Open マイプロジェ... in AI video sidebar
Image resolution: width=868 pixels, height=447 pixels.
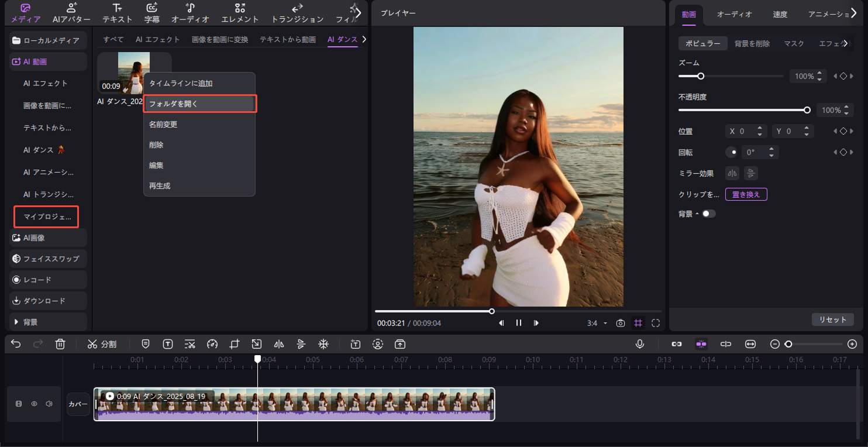(47, 216)
